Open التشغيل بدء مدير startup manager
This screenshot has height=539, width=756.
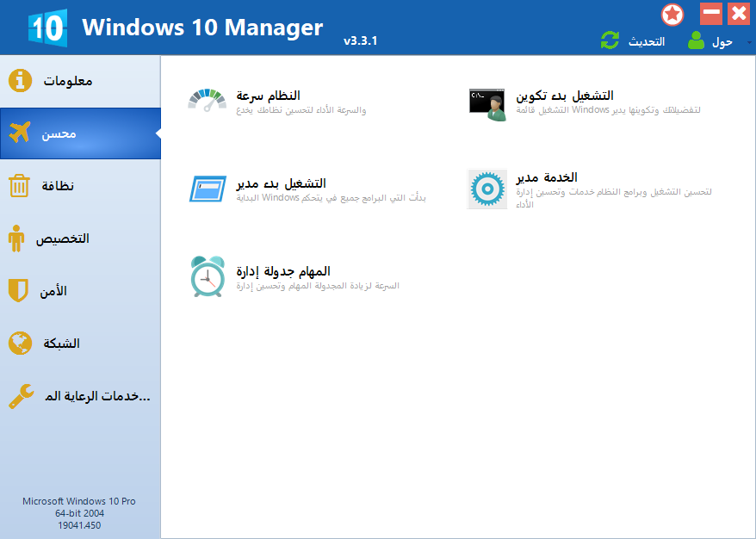point(281,183)
